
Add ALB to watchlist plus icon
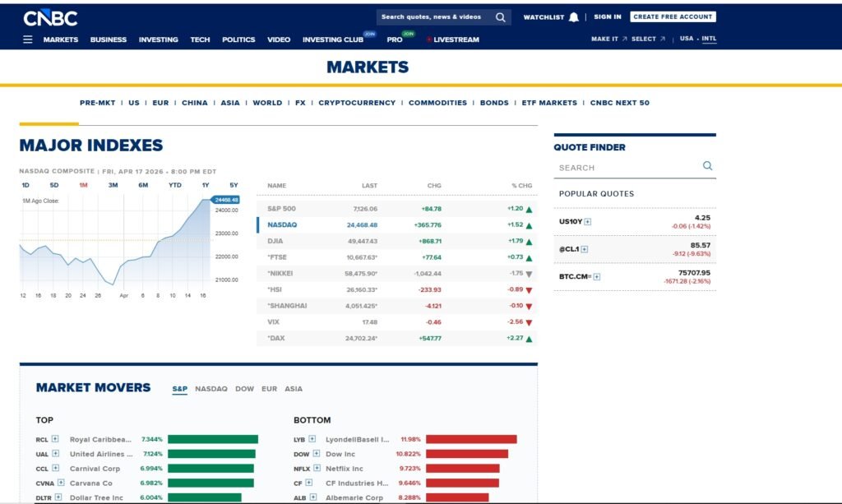tap(313, 497)
